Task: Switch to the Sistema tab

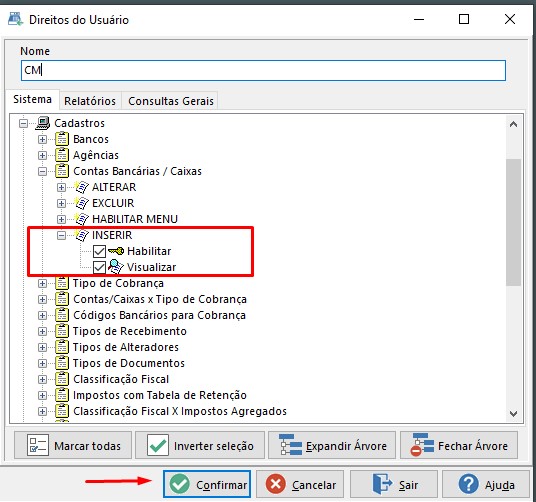Action: (x=32, y=99)
